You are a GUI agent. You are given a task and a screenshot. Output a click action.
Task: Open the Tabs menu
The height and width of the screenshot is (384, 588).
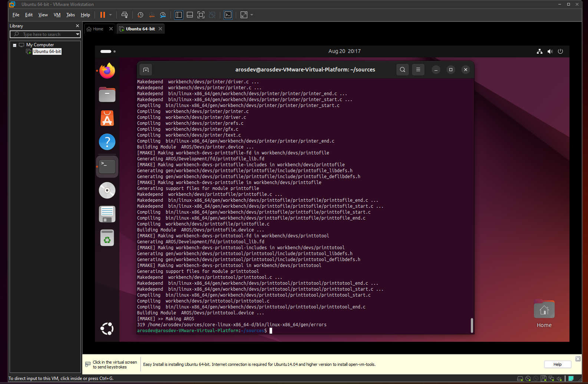[70, 15]
